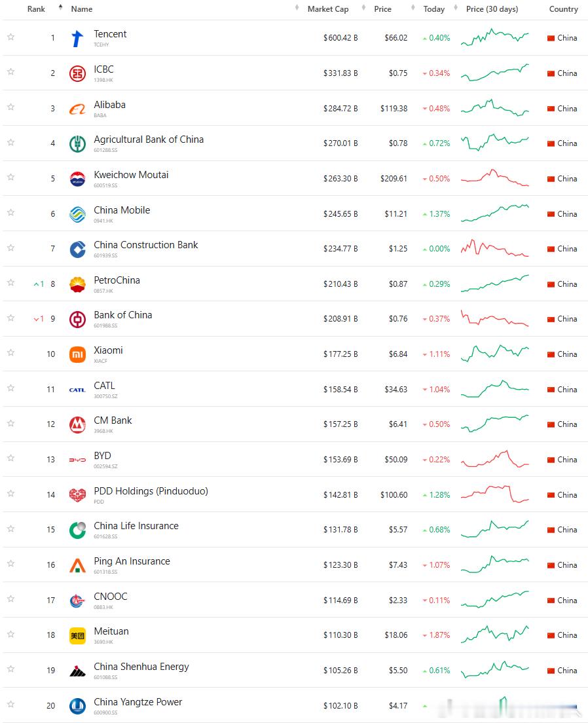Star Tencent as a favorite
This screenshot has width=588, height=723.
point(10,37)
